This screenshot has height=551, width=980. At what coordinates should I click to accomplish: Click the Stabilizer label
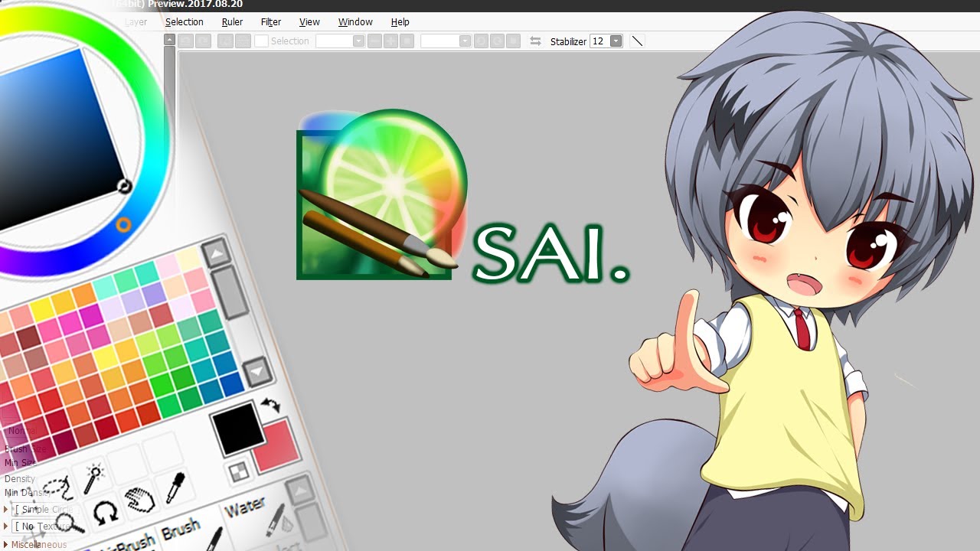click(568, 41)
